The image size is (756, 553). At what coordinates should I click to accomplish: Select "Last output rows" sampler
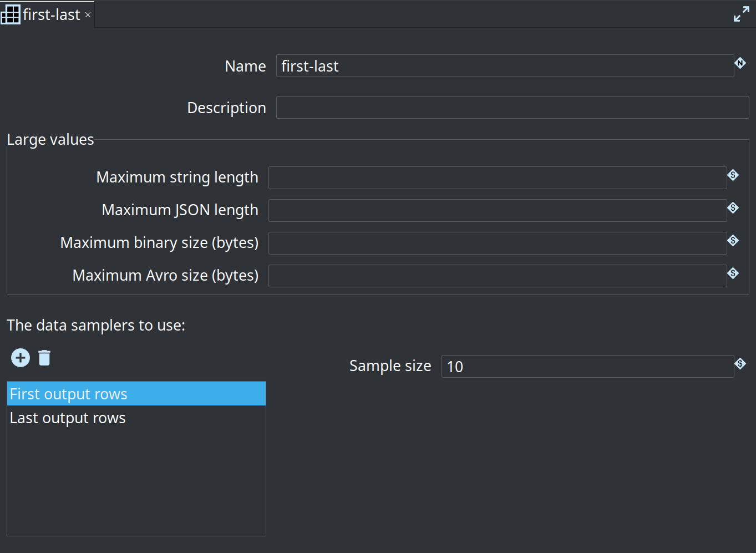click(x=136, y=418)
